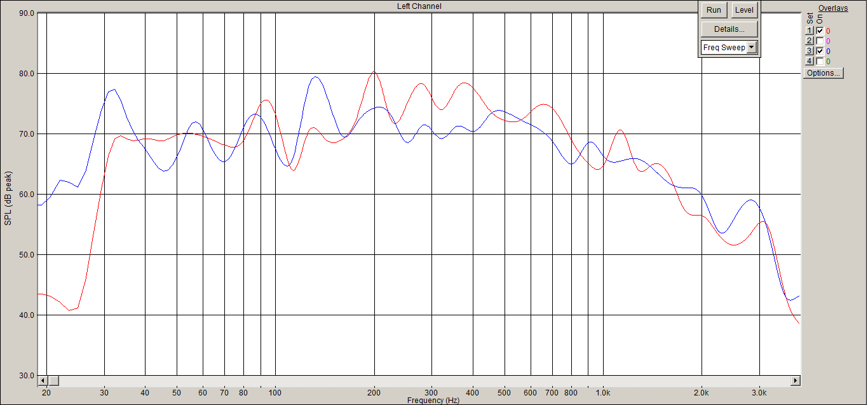
Task: Expand the Freq Sweep dropdown arrow
Action: [752, 48]
